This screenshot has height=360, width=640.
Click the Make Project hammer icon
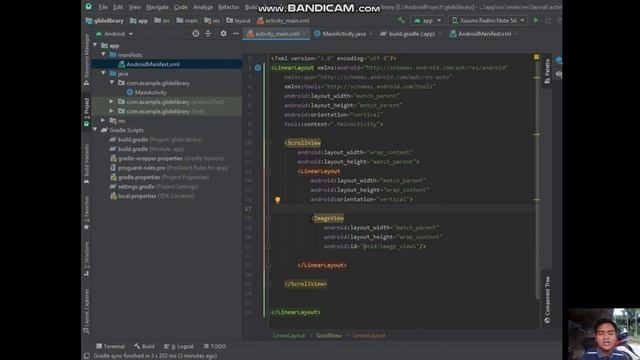click(x=402, y=20)
